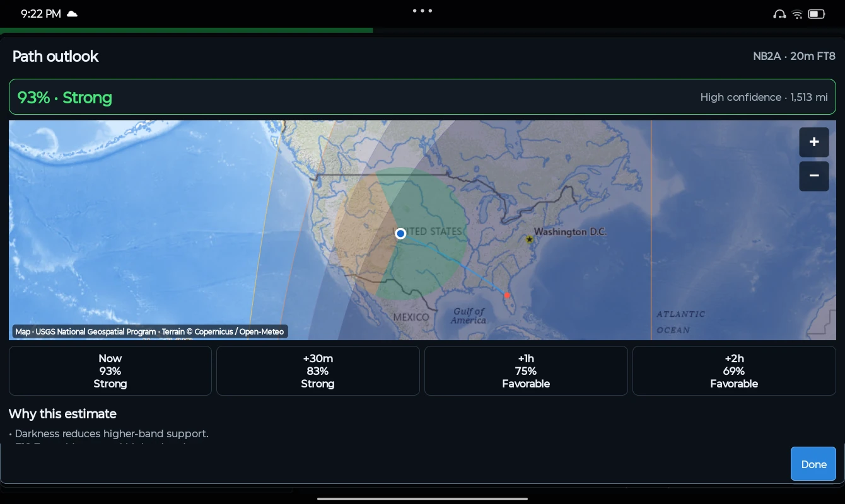Click the map attribution USGS National Geospatial text
The width and height of the screenshot is (845, 504).
tap(150, 331)
